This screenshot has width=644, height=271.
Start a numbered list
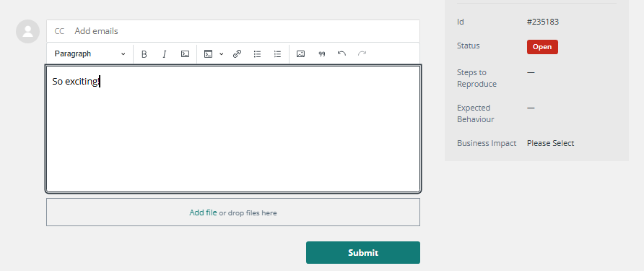pos(278,54)
